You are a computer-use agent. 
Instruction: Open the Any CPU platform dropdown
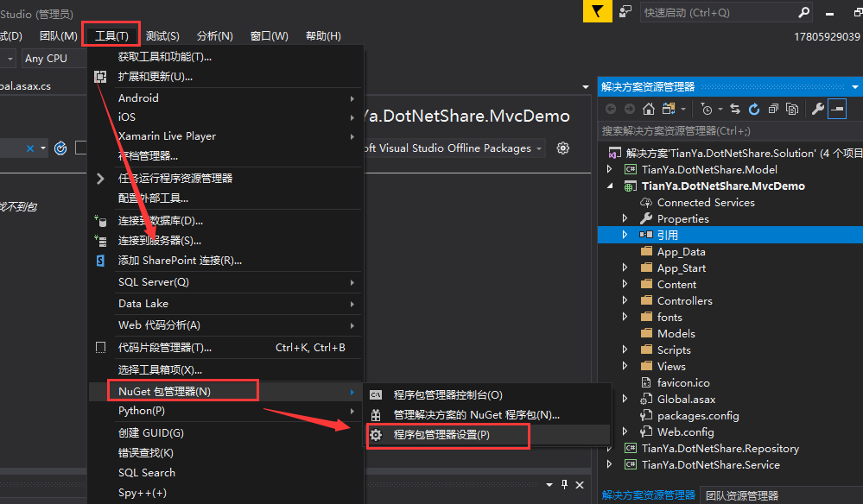(54, 59)
